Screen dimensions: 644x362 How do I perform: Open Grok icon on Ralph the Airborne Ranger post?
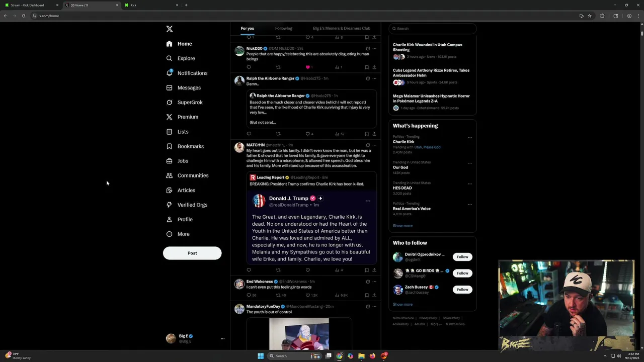click(x=368, y=78)
